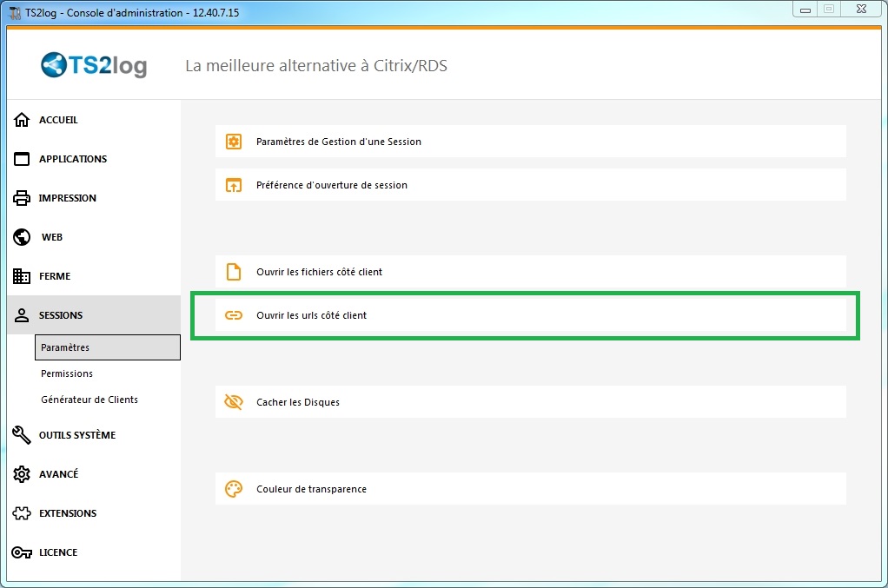Open Couleur de transparence setting

[531, 489]
